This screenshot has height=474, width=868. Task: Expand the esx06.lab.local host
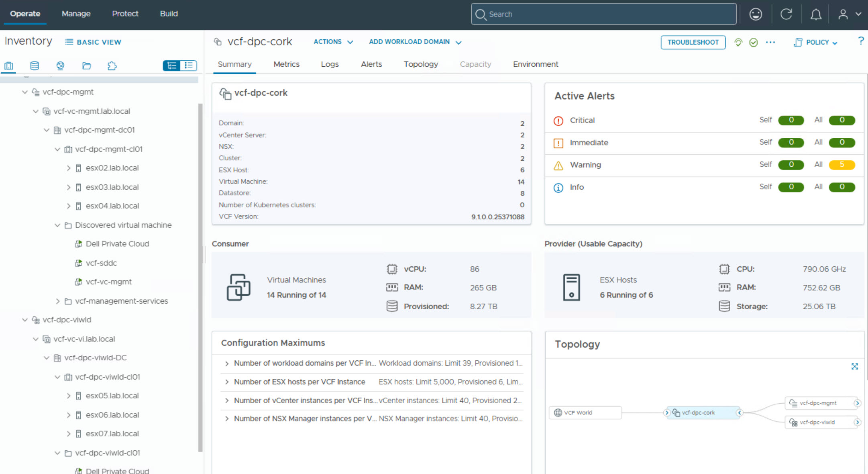(68, 415)
